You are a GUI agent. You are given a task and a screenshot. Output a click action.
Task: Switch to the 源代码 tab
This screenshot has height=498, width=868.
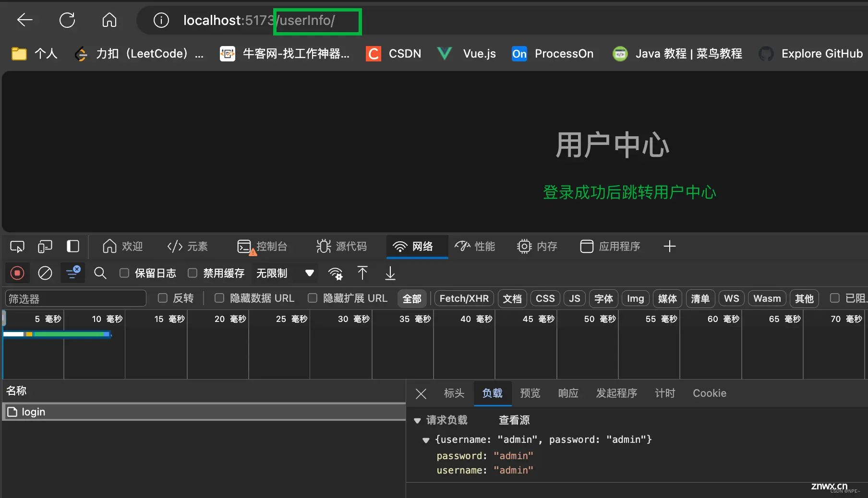coord(341,247)
